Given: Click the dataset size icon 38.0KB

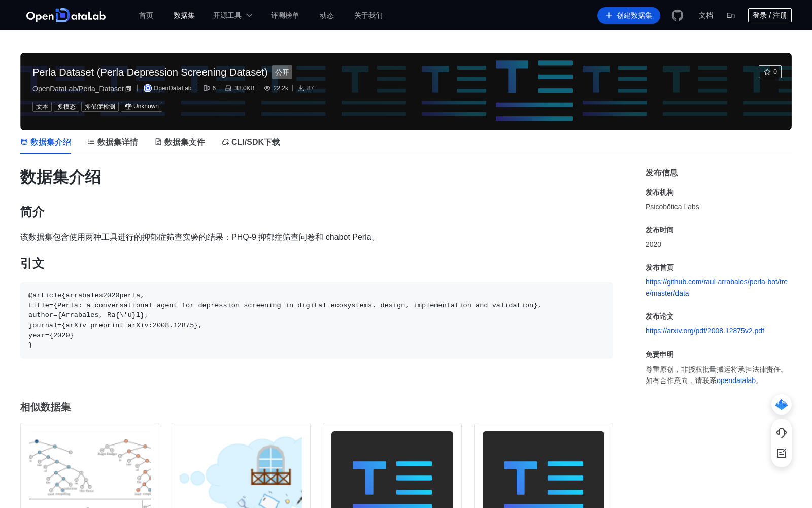Looking at the screenshot, I should pos(228,88).
